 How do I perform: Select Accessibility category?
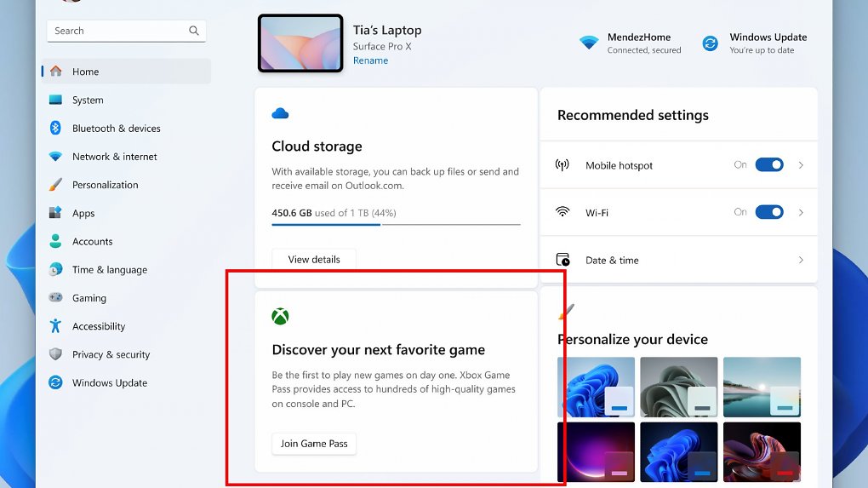(x=126, y=325)
